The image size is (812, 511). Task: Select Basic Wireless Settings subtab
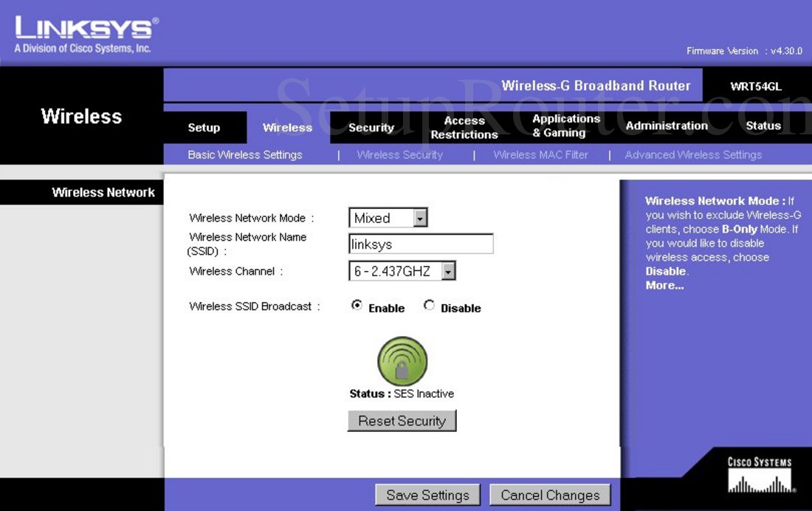[245, 154]
